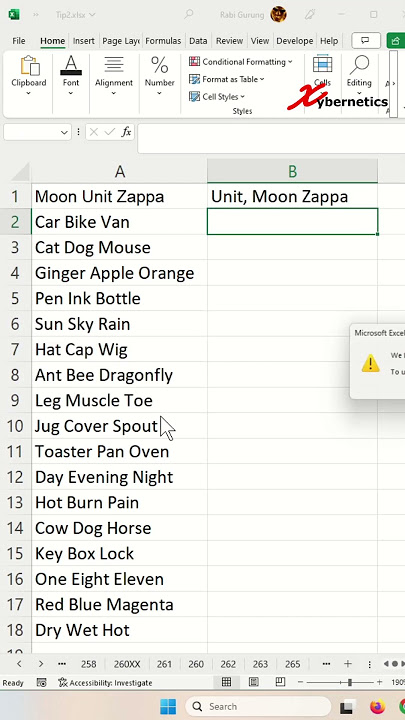Open the Alignment group icon
The width and height of the screenshot is (405, 720).
click(x=113, y=66)
